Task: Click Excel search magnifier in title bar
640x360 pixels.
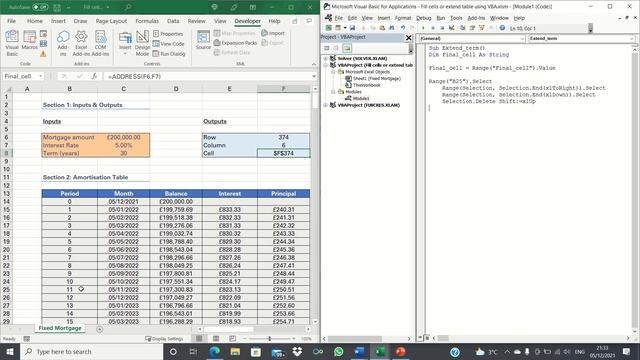Action: tap(128, 7)
